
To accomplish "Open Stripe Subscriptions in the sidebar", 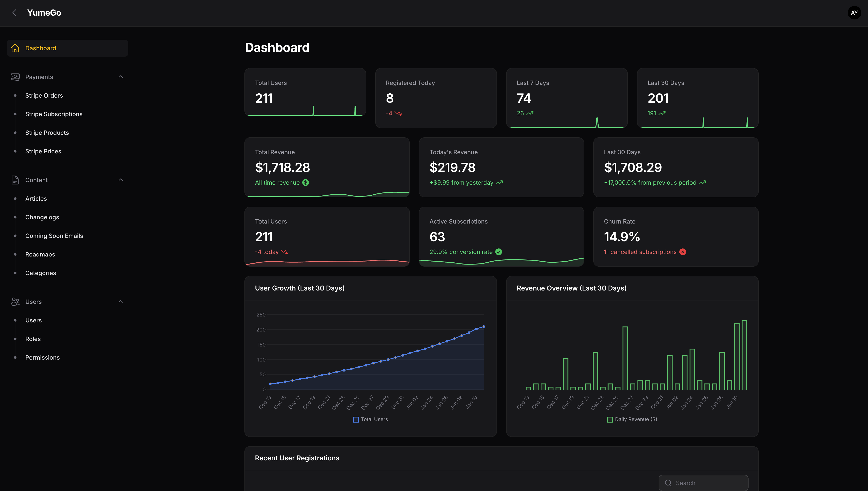I will click(x=54, y=114).
